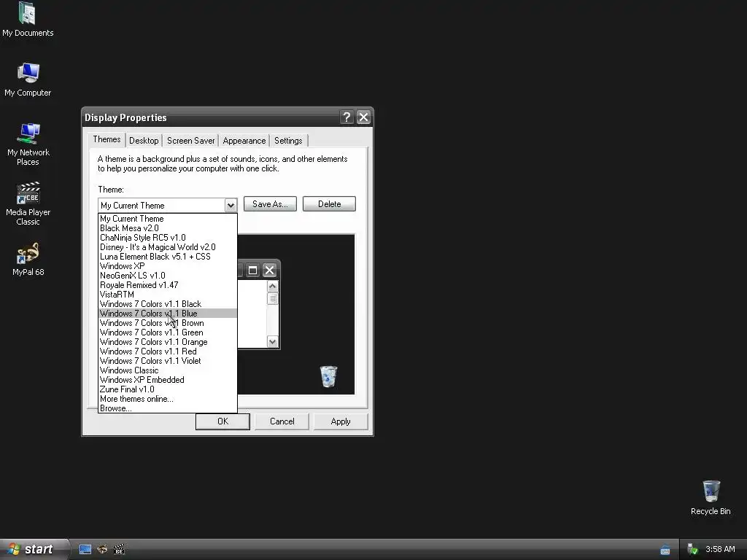This screenshot has height=560, width=747.
Task: Click preview window's close button
Action: (x=269, y=271)
